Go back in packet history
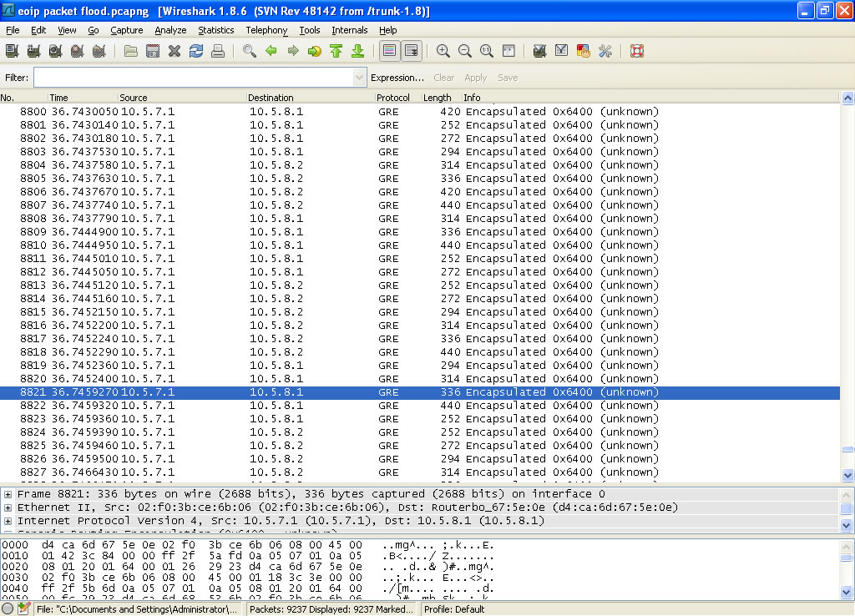The image size is (855, 616). click(x=271, y=51)
